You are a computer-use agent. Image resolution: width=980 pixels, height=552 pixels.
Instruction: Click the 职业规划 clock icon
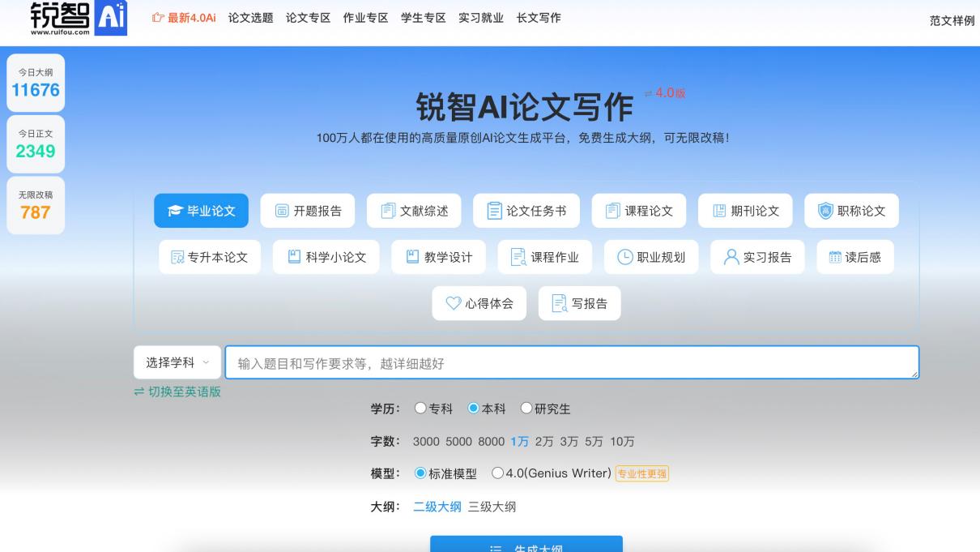click(x=625, y=257)
